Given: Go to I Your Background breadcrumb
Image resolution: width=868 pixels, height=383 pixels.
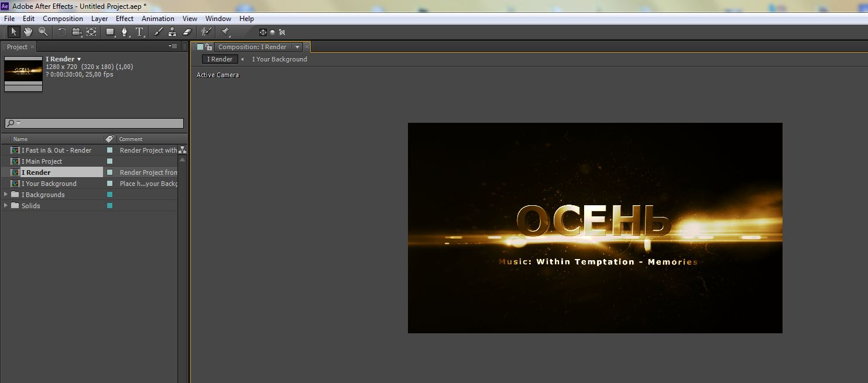Looking at the screenshot, I should point(279,59).
